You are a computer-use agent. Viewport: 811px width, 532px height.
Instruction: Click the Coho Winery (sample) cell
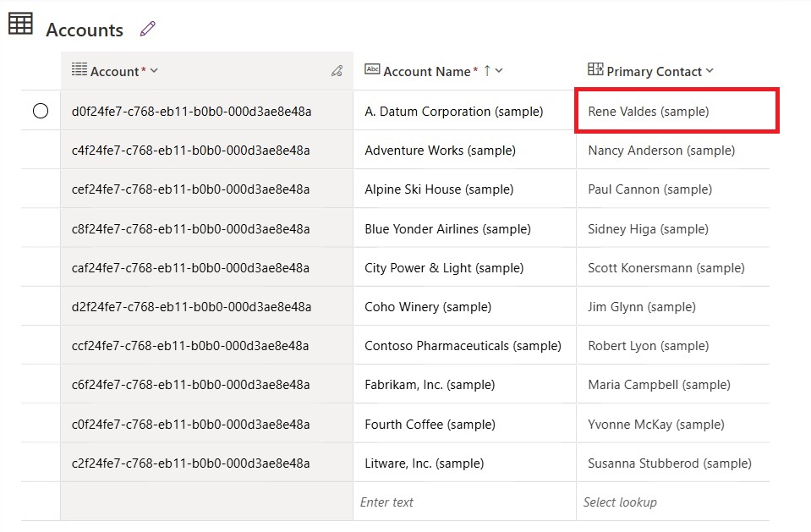[x=464, y=306]
